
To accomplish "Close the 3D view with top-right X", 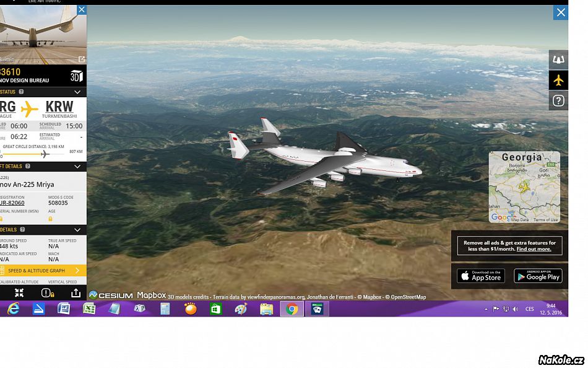I will tap(561, 13).
